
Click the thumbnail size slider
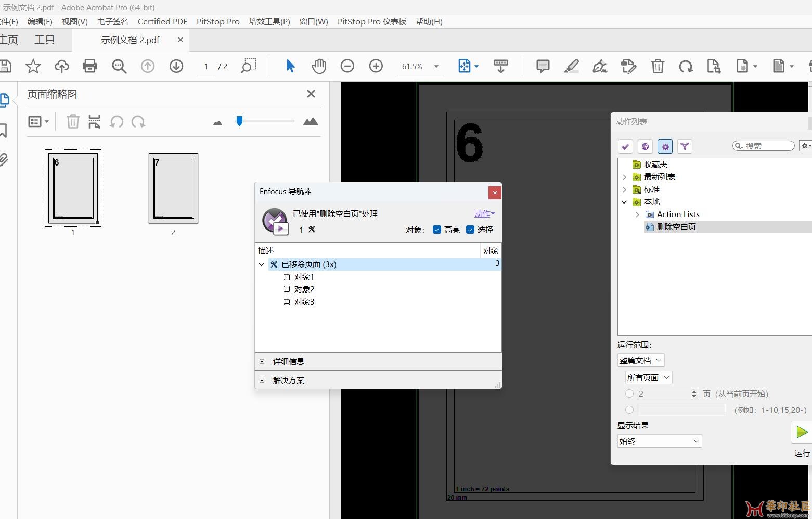pyautogui.click(x=239, y=121)
